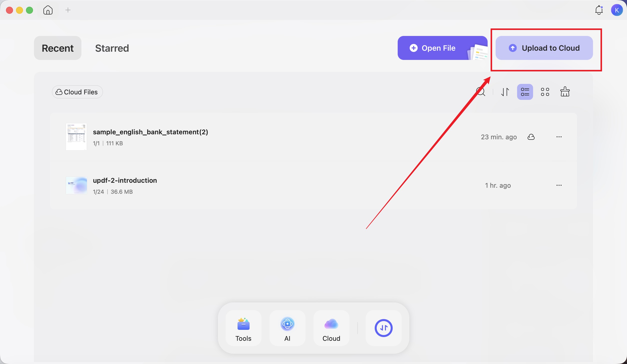627x364 pixels.
Task: Click the '1/1 | 111 KB' details text
Action: pos(108,143)
